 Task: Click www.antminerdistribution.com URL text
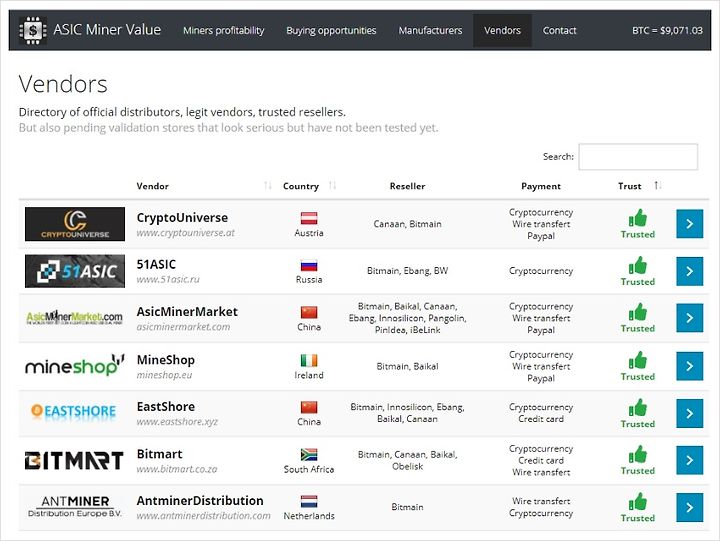(x=203, y=516)
